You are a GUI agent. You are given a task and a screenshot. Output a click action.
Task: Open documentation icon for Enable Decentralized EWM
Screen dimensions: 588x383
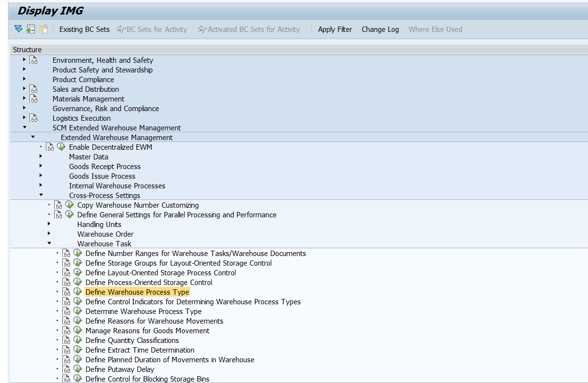[50, 147]
